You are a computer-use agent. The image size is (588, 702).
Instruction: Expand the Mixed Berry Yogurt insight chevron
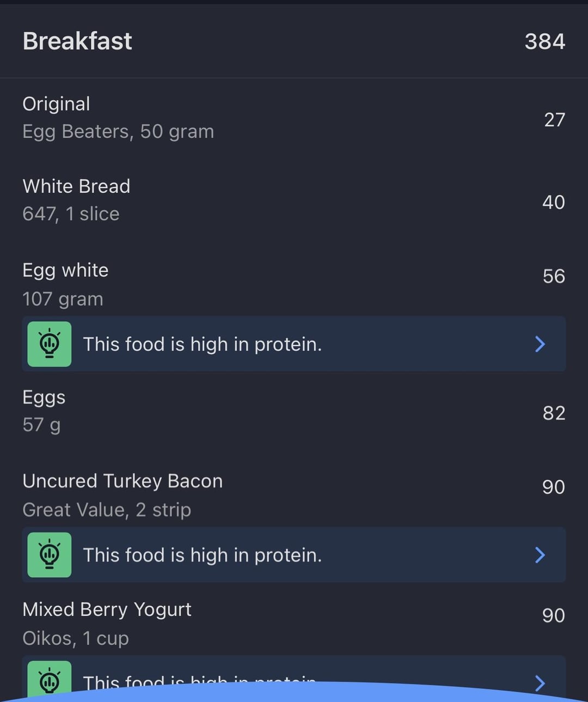(540, 682)
